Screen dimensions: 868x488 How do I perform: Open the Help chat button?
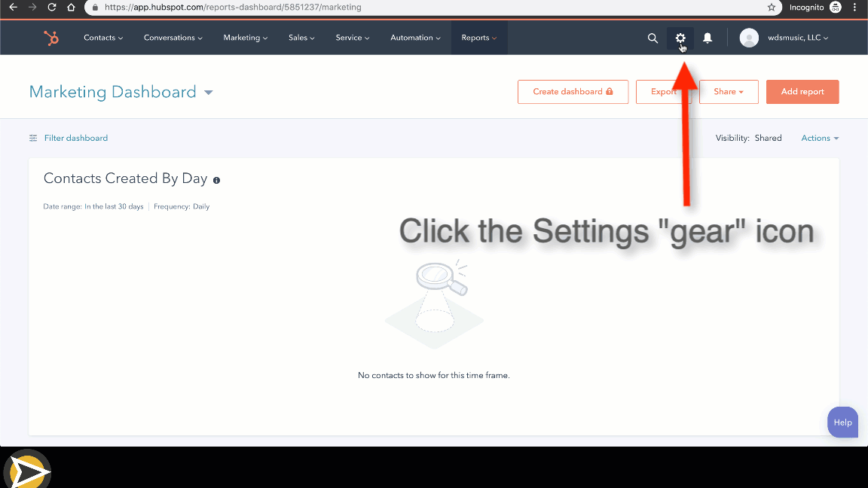842,422
